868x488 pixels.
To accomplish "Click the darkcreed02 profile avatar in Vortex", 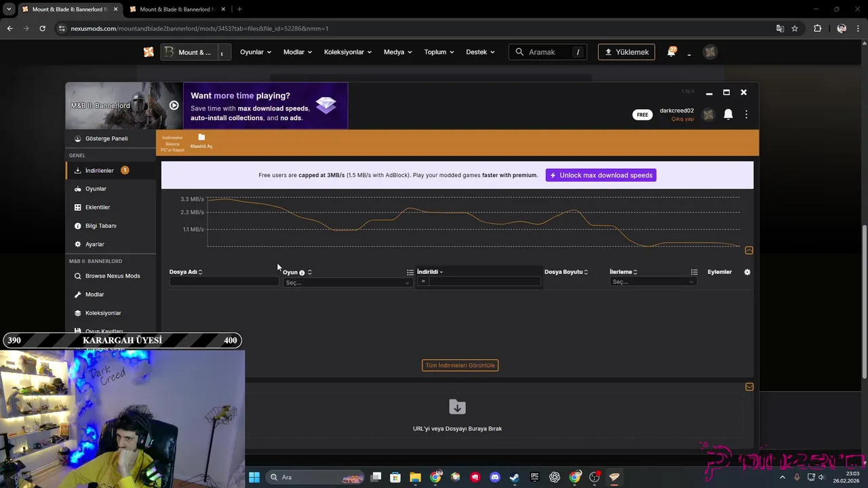I will (708, 115).
